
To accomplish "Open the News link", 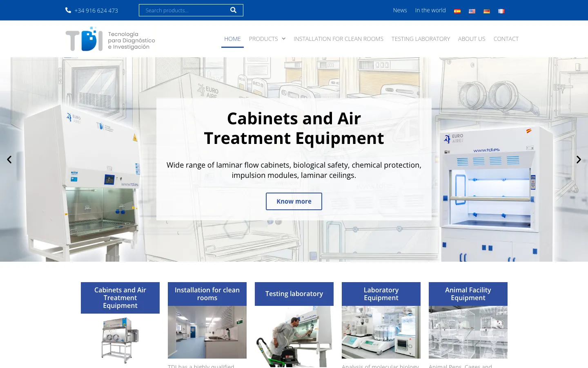I will 400,10.
